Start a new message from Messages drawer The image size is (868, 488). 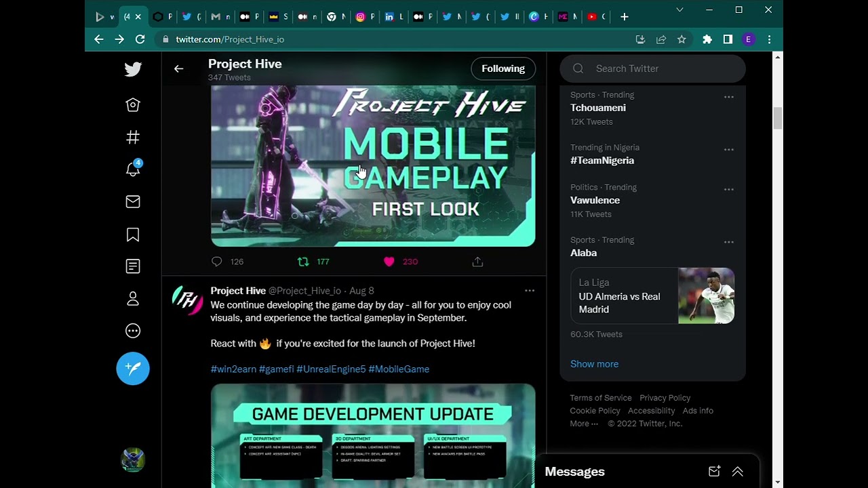(714, 472)
